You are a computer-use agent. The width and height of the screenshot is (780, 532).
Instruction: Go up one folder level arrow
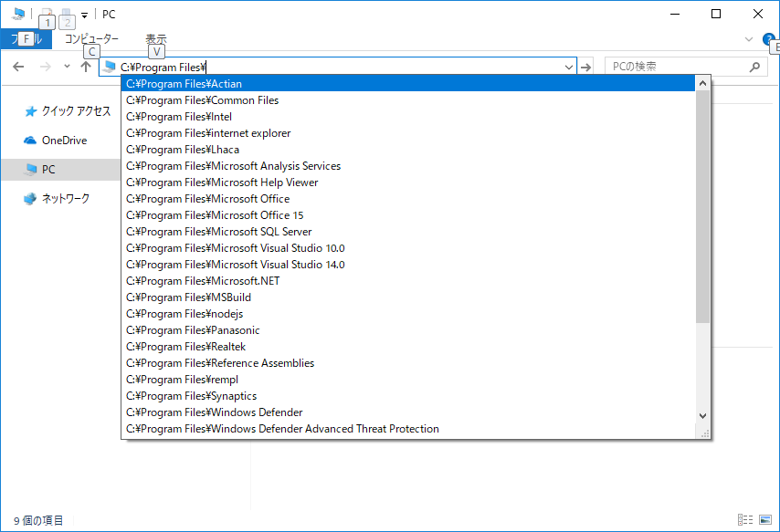(x=86, y=67)
